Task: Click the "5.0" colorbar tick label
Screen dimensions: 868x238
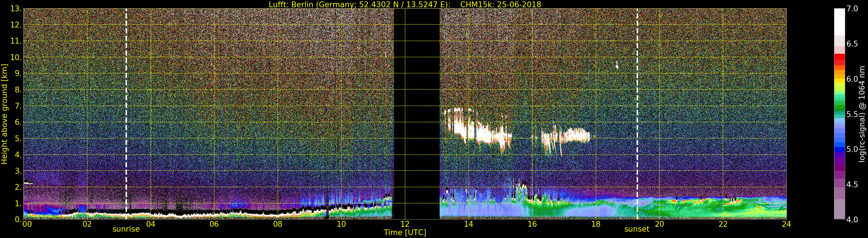Action: point(852,149)
